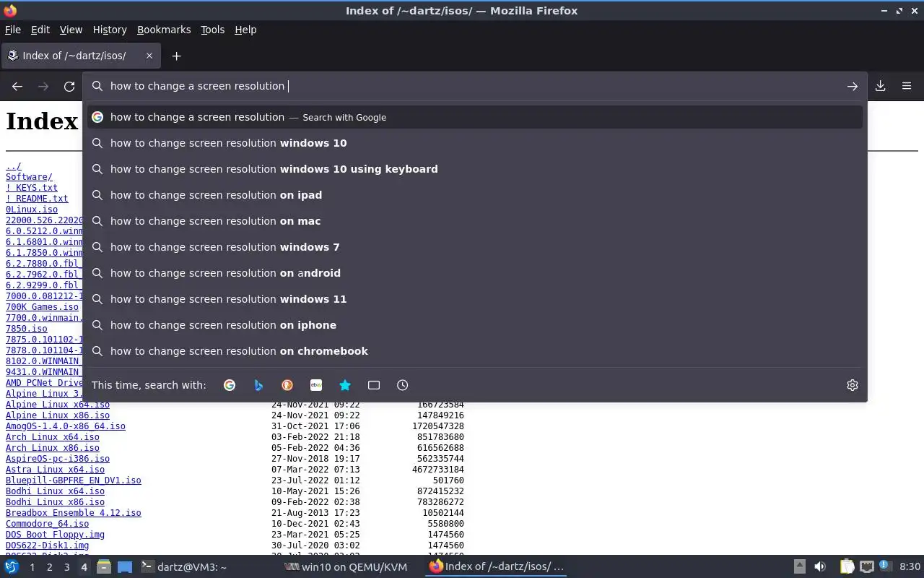Search with eBay one-off engine icon

pyautogui.click(x=316, y=385)
